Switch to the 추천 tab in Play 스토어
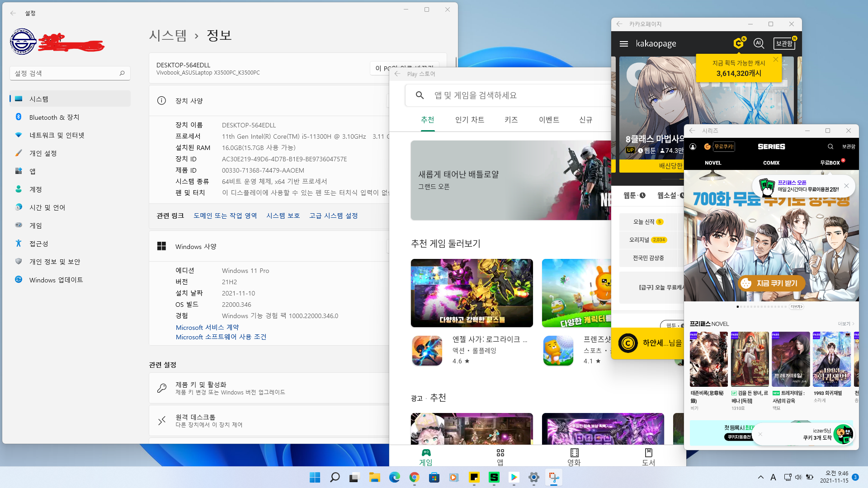 point(428,120)
